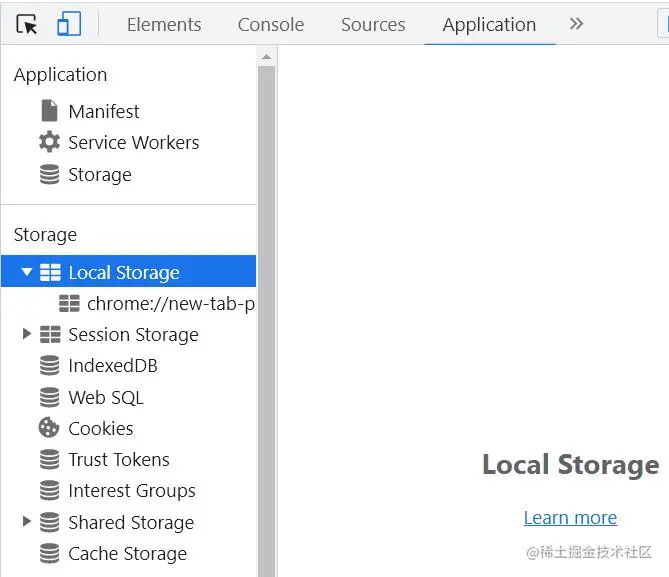
Task: Toggle the device toolbar icon
Action: tap(68, 25)
